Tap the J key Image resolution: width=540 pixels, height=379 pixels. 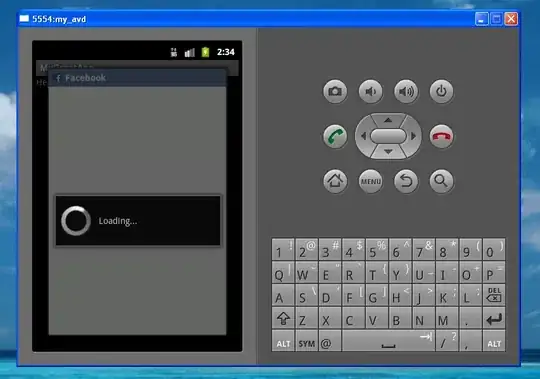pos(424,295)
